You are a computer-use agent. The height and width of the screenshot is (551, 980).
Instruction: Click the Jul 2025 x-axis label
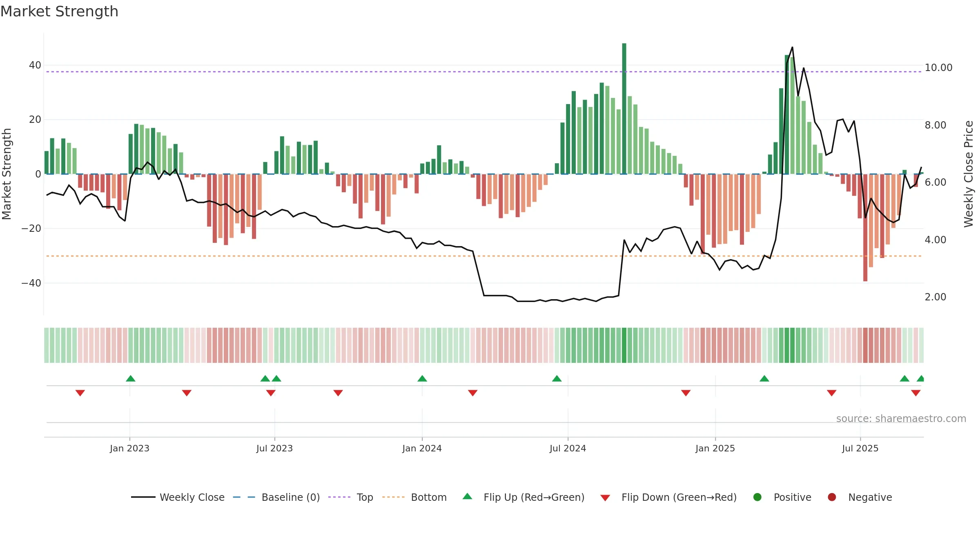coord(860,448)
